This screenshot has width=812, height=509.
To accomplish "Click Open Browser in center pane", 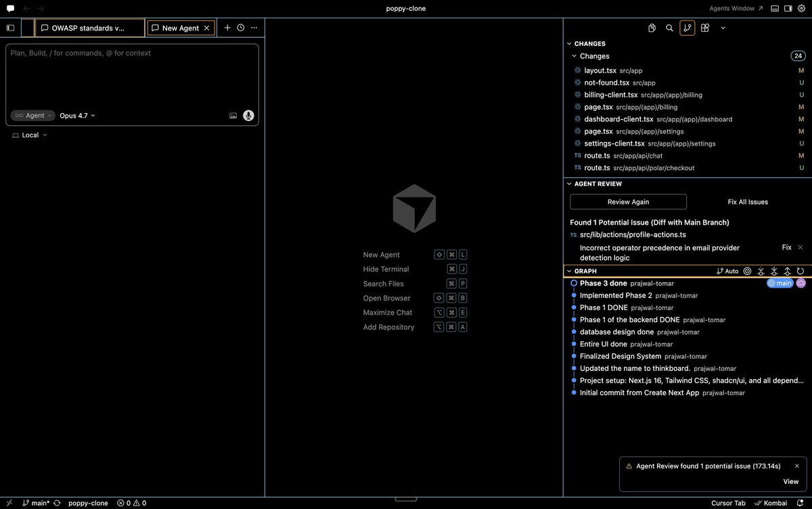I will coord(415,298).
